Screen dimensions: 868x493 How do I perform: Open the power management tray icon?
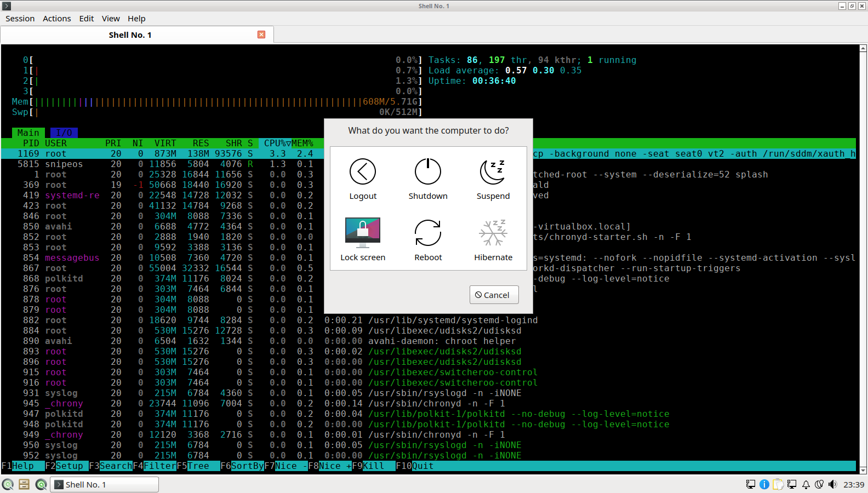[819, 484]
